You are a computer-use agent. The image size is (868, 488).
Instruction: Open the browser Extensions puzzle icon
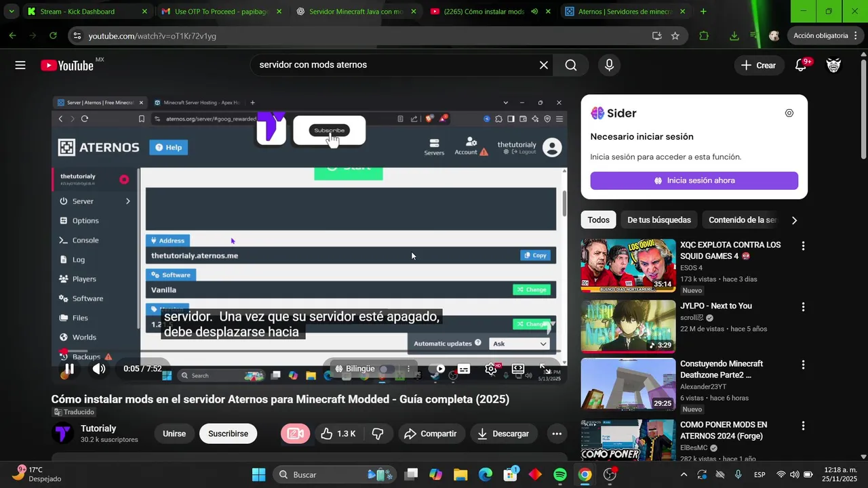(x=704, y=36)
